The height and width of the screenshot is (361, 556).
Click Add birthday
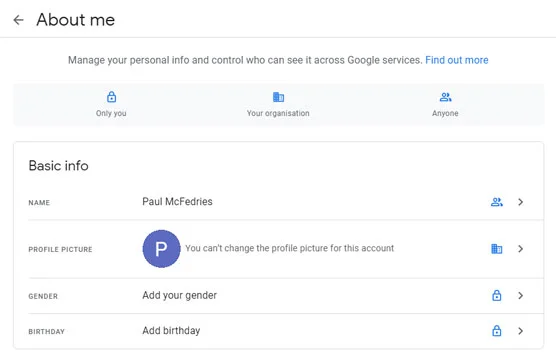click(171, 331)
